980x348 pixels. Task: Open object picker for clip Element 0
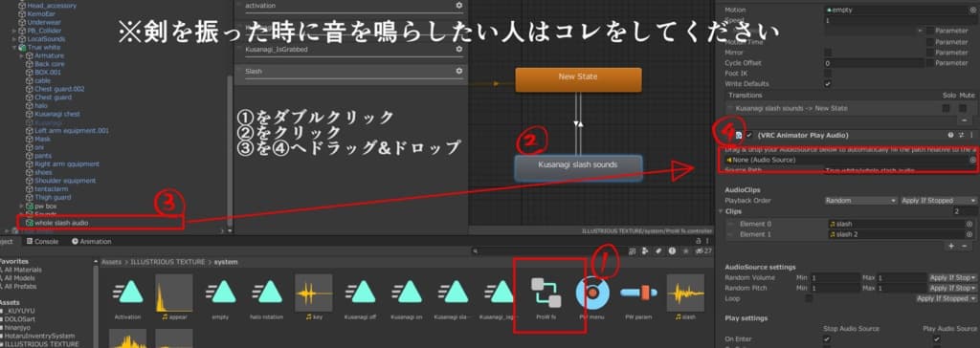[x=969, y=224]
